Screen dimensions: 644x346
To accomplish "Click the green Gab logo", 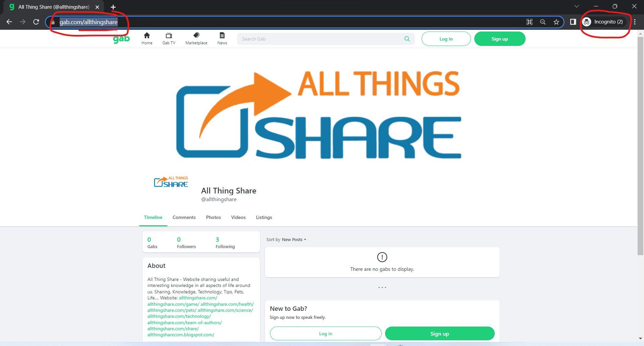I will click(121, 39).
